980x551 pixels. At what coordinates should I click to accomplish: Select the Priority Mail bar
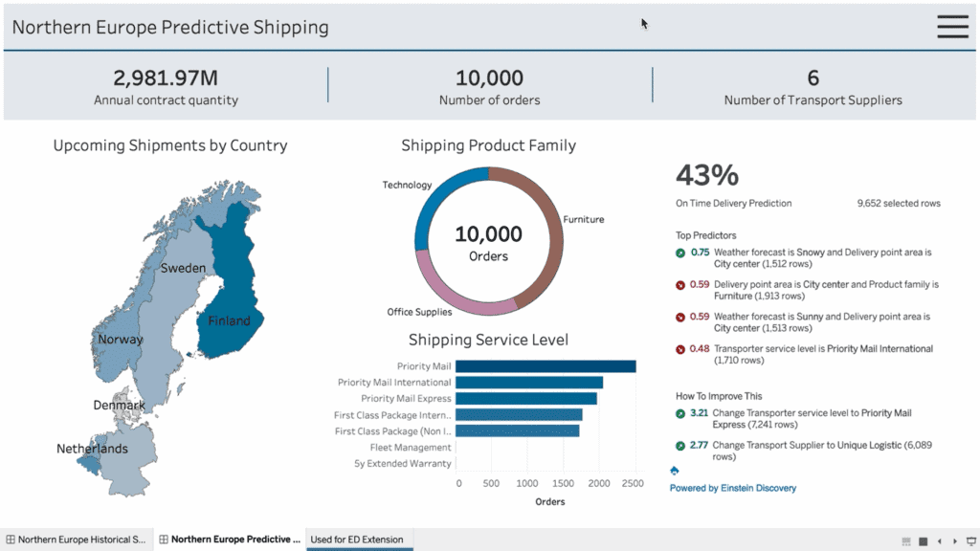pyautogui.click(x=546, y=366)
